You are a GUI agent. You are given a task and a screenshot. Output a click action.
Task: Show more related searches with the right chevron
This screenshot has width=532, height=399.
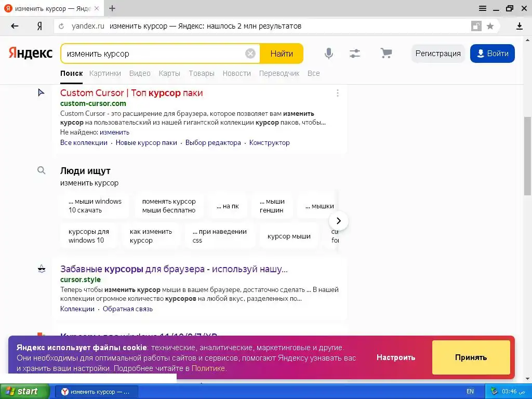click(x=338, y=221)
